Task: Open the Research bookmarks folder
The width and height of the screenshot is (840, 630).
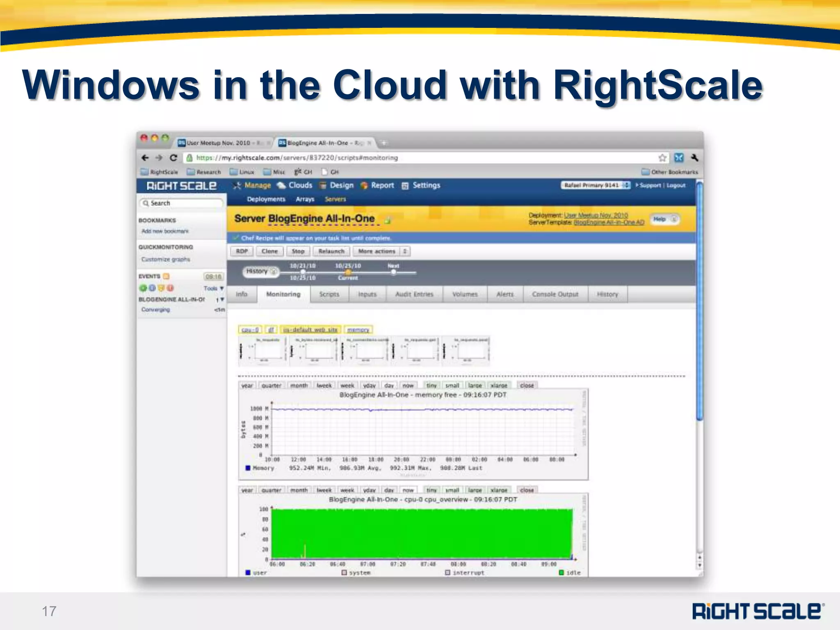Action: tap(203, 172)
